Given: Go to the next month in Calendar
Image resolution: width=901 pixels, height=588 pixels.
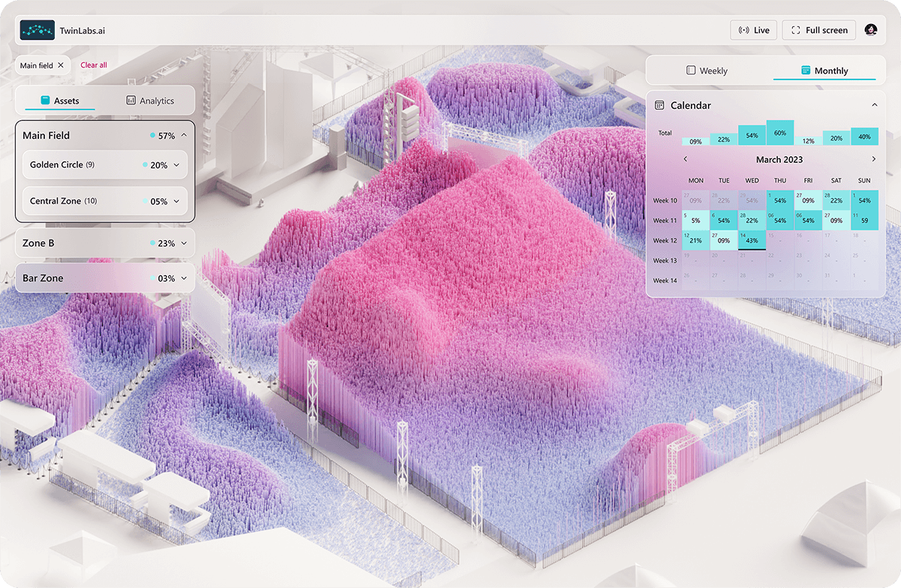Looking at the screenshot, I should pos(873,159).
